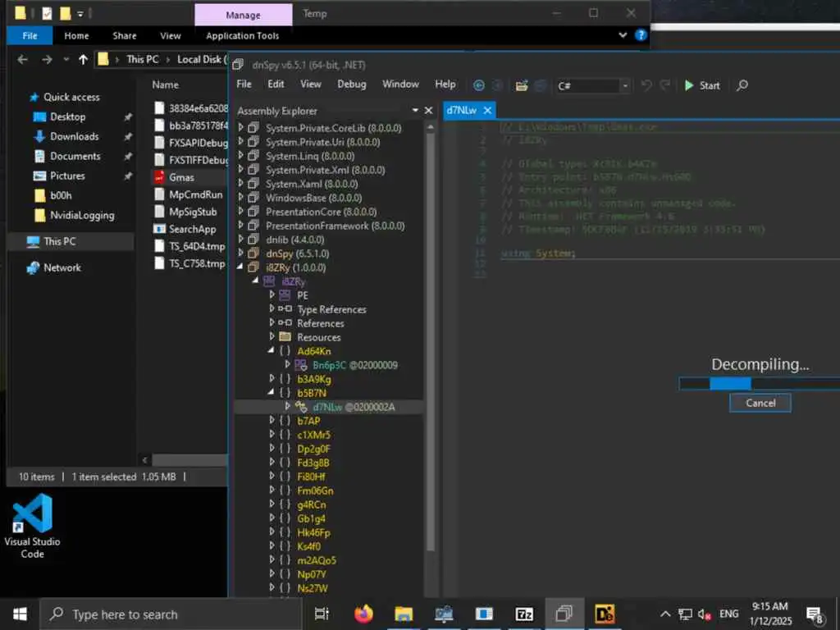Image resolution: width=840 pixels, height=630 pixels.
Task: Open the Share ribbon tab in Explorer
Action: coord(125,36)
